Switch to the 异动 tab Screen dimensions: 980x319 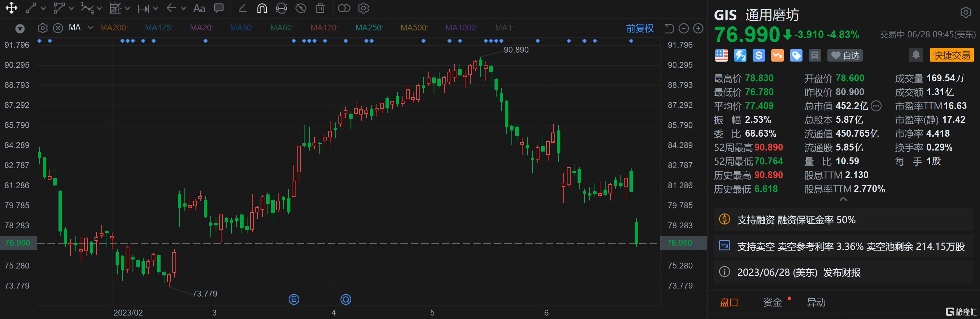(816, 302)
